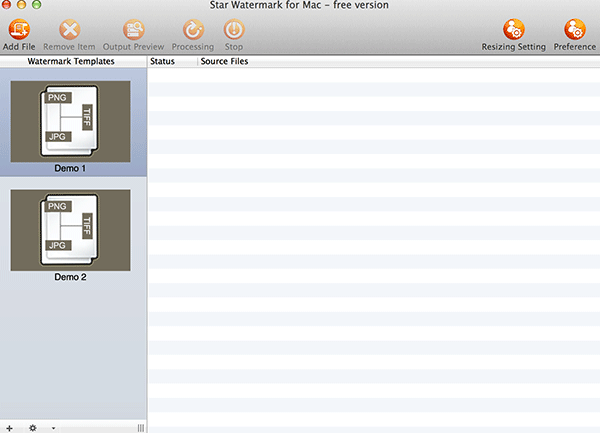
Task: Click the Watermark Templates header
Action: tap(73, 62)
